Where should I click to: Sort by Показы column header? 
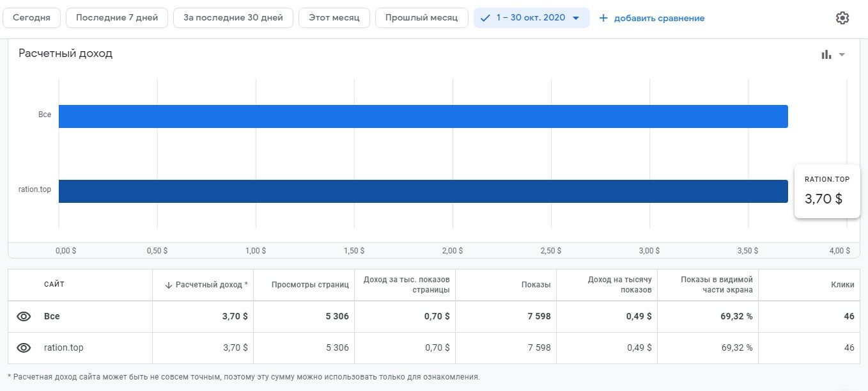[x=536, y=285]
